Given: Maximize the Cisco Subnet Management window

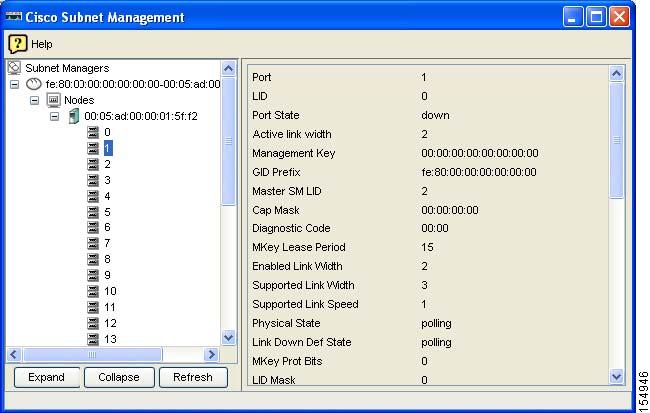Looking at the screenshot, I should click(596, 17).
